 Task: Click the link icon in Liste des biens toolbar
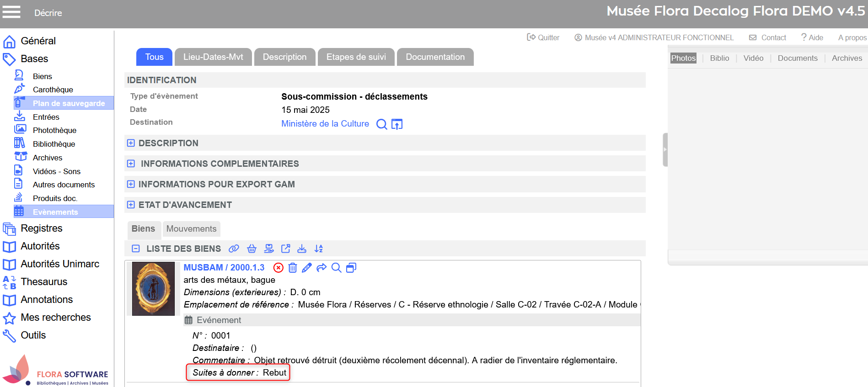pos(234,249)
